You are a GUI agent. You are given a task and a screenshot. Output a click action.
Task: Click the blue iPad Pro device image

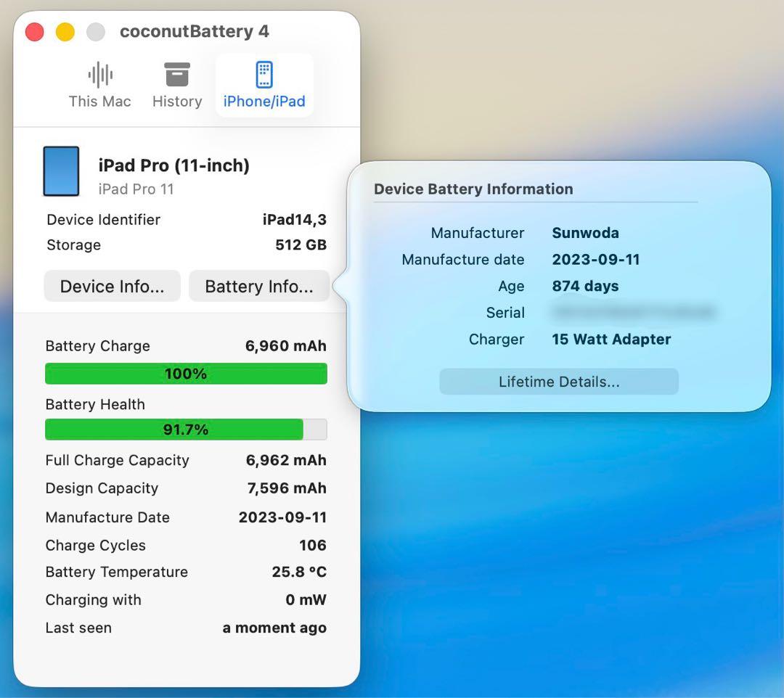tap(61, 171)
